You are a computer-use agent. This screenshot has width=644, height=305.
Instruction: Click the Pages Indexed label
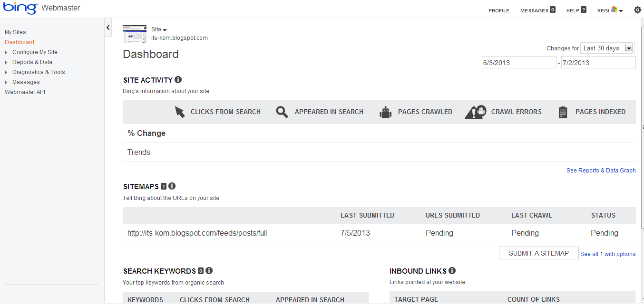600,112
